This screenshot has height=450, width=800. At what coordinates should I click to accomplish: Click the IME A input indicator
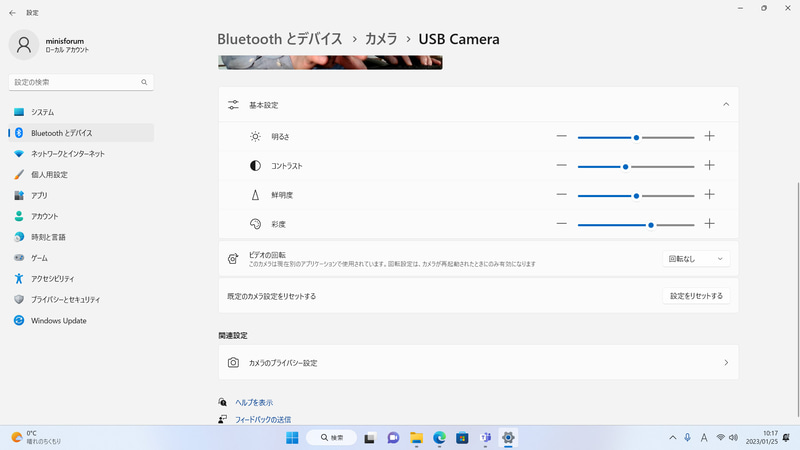coord(704,437)
